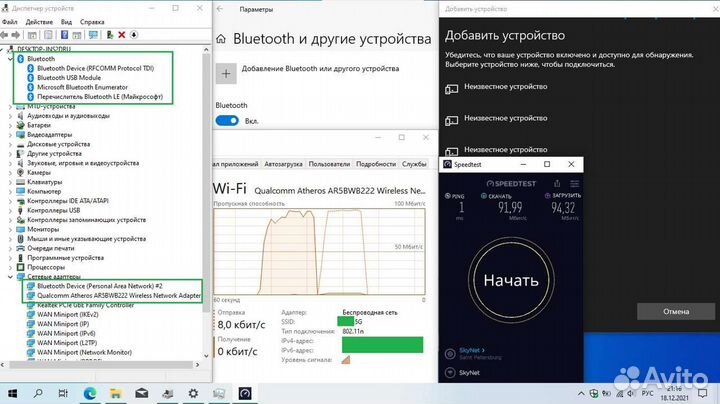The width and height of the screenshot is (720, 404).
Task: Switch to Службы tab in Task Manager
Action: tap(414, 164)
